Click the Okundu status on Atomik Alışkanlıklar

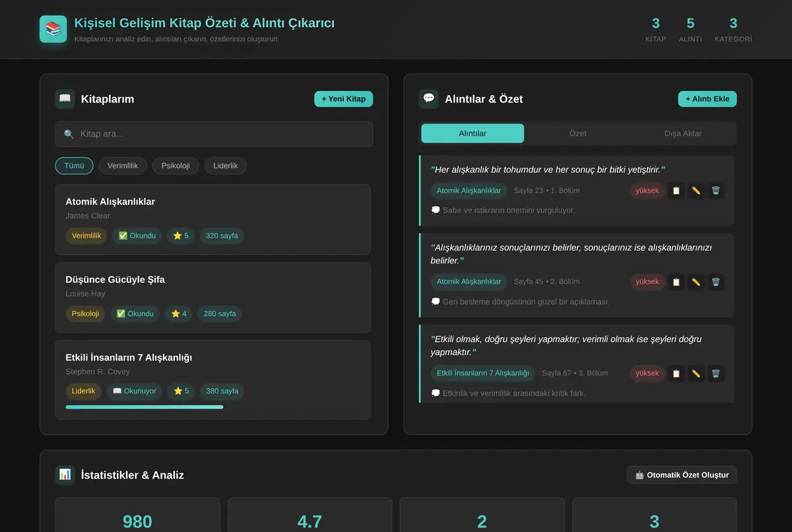click(x=137, y=236)
